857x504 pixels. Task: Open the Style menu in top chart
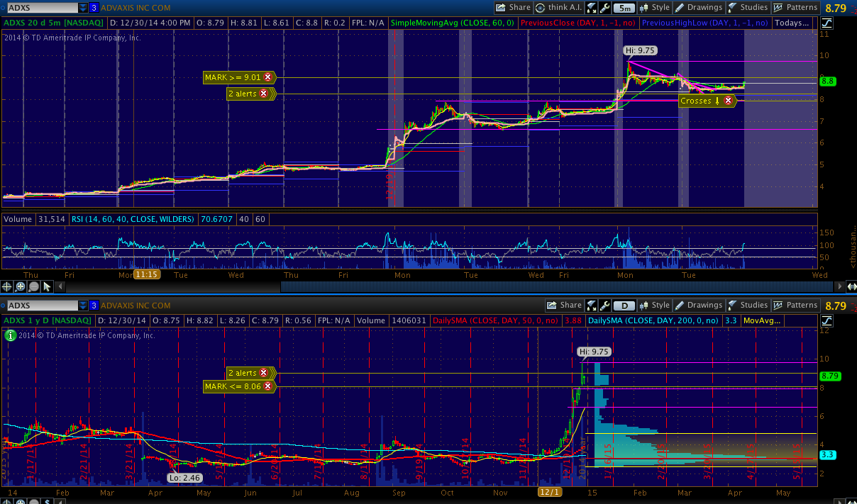[x=654, y=8]
